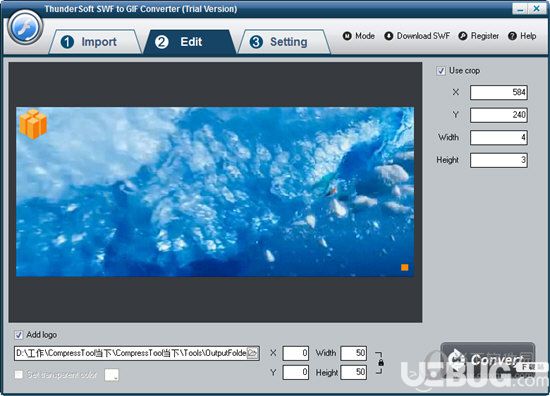
Task: Click the browse logo file button
Action: pyautogui.click(x=253, y=353)
